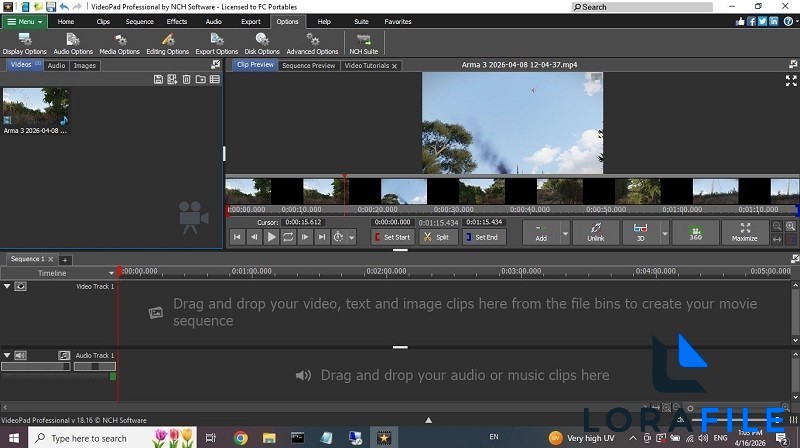Click the Set Start button
The width and height of the screenshot is (800, 448).
(x=392, y=237)
